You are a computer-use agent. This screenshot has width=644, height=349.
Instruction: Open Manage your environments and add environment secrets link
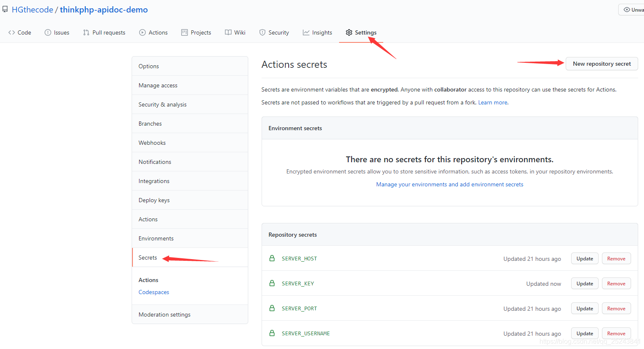pyautogui.click(x=449, y=184)
